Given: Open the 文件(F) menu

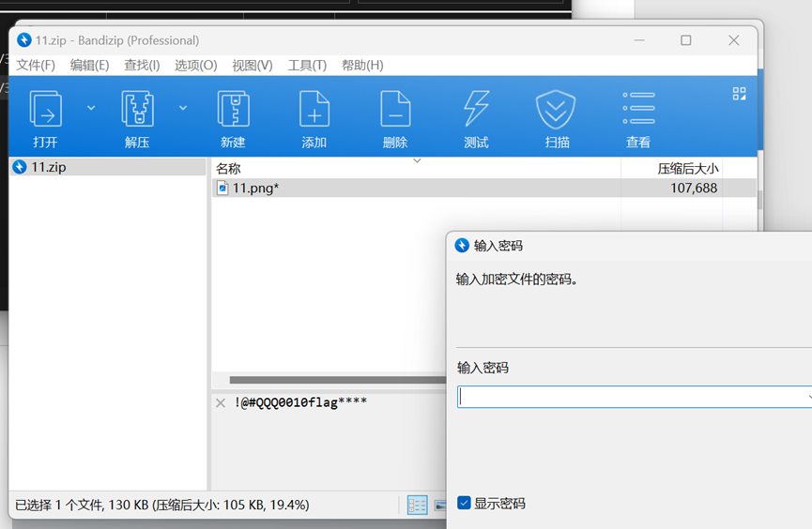Looking at the screenshot, I should pyautogui.click(x=36, y=65).
